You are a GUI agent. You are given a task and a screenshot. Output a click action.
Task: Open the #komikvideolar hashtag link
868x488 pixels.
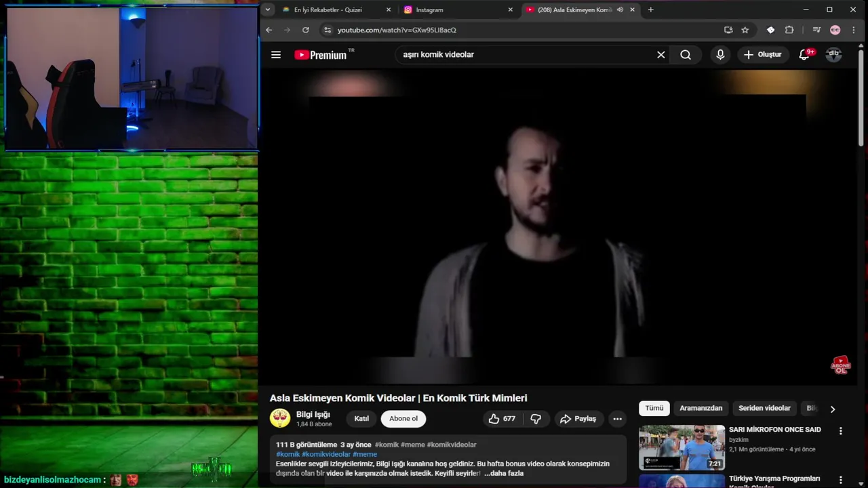(x=326, y=454)
